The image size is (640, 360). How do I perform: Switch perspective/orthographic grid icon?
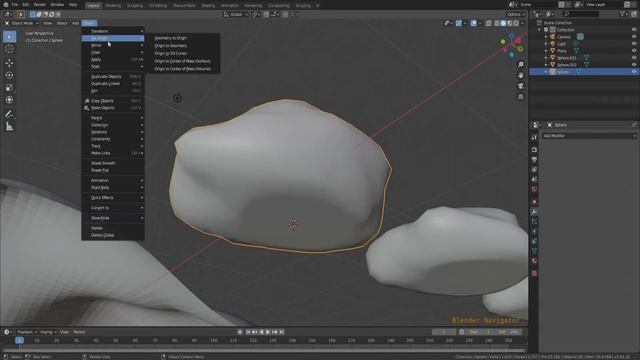520,97
